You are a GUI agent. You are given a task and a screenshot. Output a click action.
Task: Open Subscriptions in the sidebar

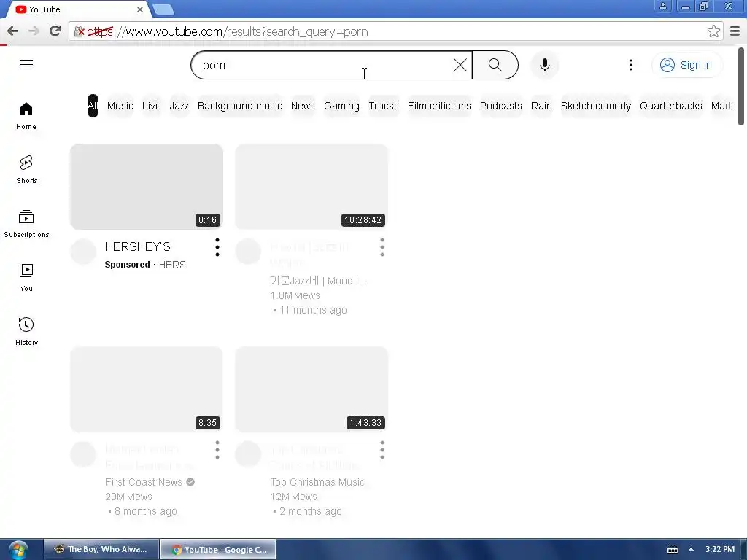pyautogui.click(x=26, y=223)
